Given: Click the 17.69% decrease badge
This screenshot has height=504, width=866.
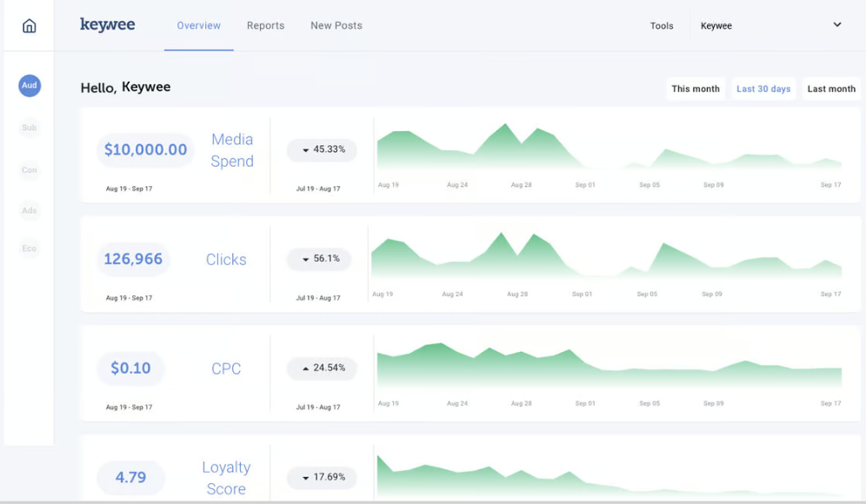Looking at the screenshot, I should pyautogui.click(x=322, y=478).
